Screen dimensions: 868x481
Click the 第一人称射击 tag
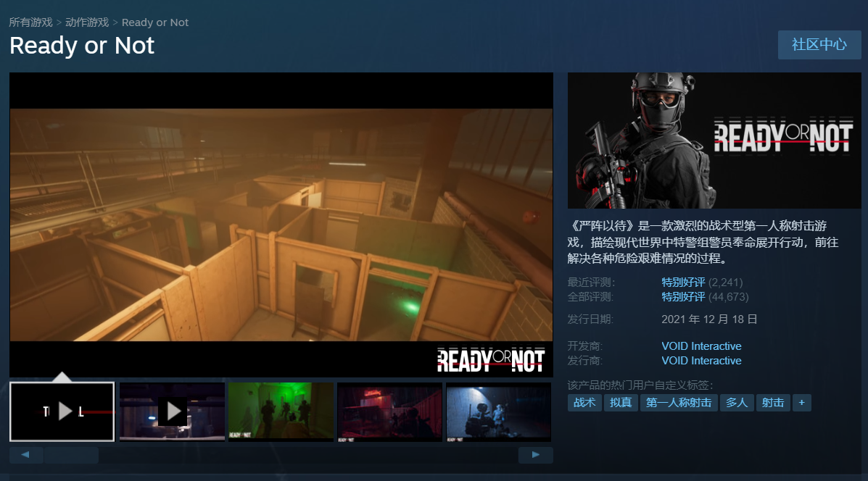click(x=679, y=403)
